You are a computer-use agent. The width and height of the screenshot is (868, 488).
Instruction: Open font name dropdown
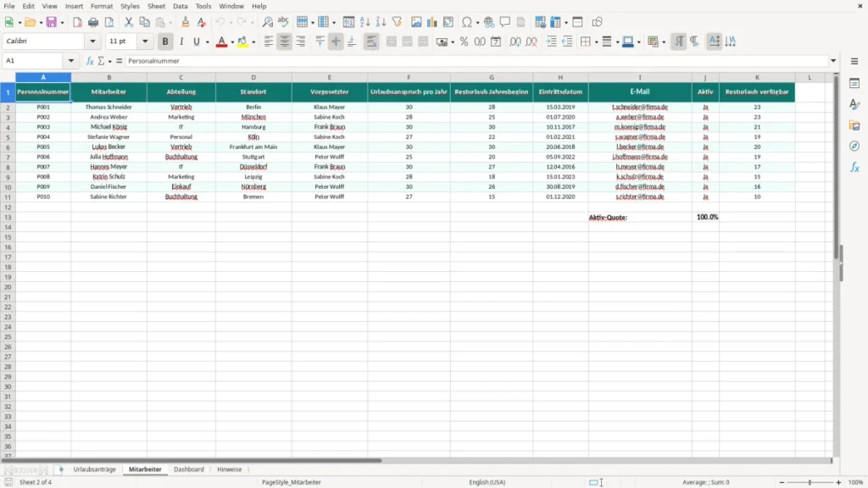coord(92,41)
